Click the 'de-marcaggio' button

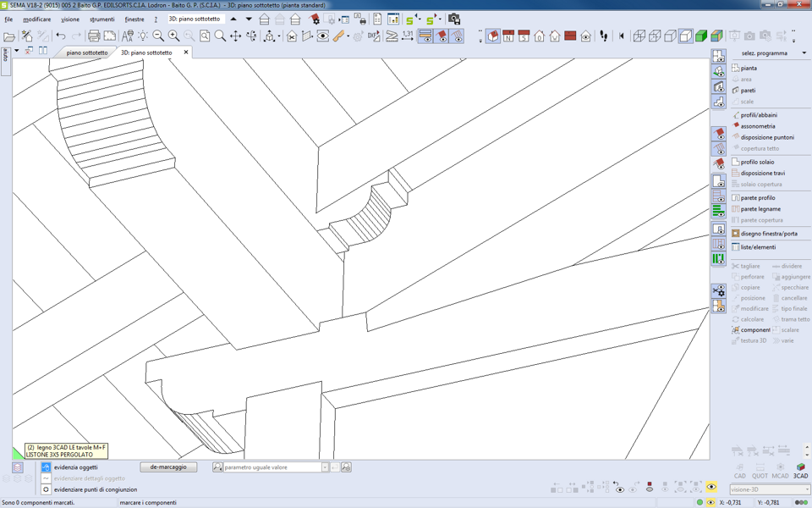tap(168, 467)
